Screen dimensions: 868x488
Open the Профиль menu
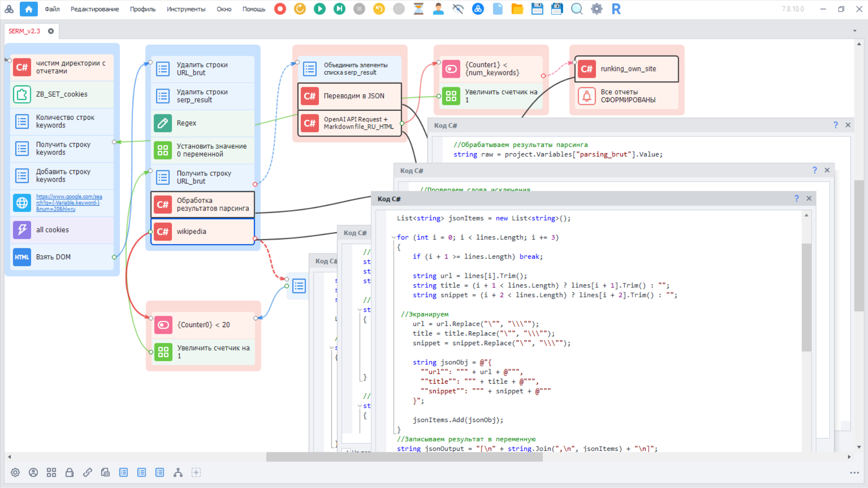pos(143,9)
